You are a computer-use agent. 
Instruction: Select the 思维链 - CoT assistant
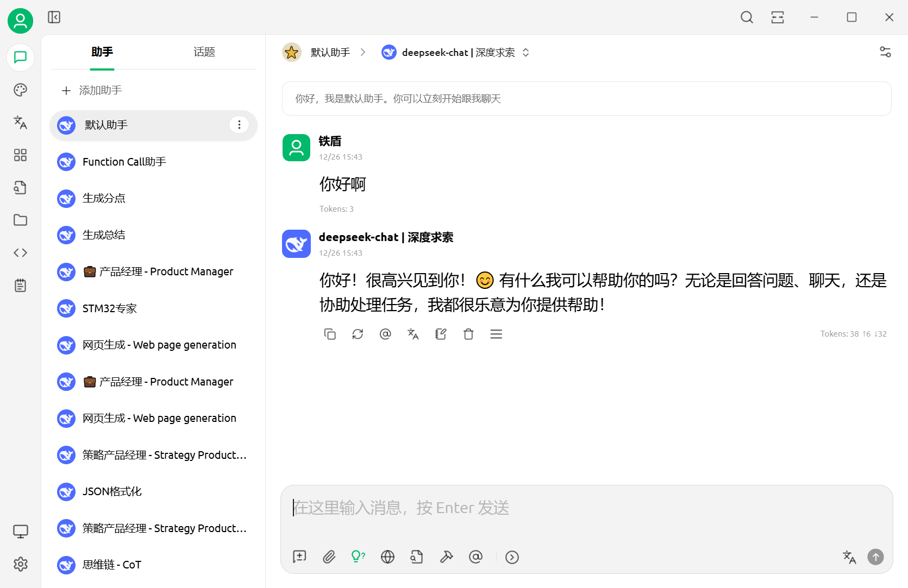(153, 565)
